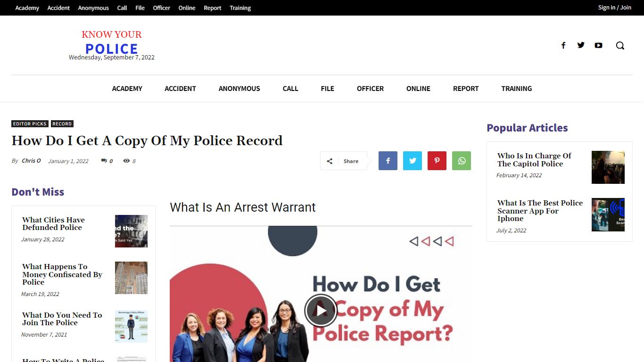Click the Know Your Police logo
644x362 pixels.
click(x=112, y=42)
